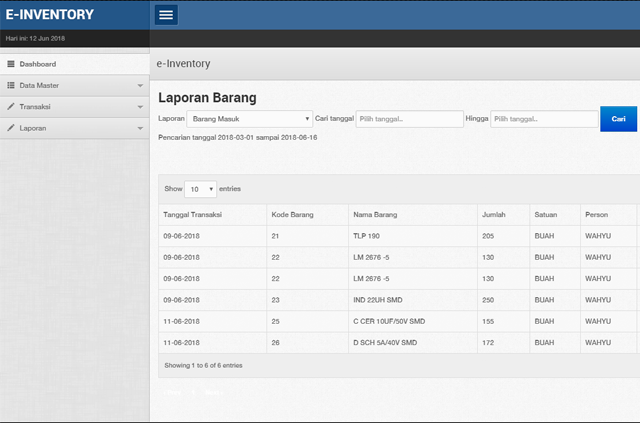Click the Data Master list icon
This screenshot has height=423, width=640.
click(11, 86)
